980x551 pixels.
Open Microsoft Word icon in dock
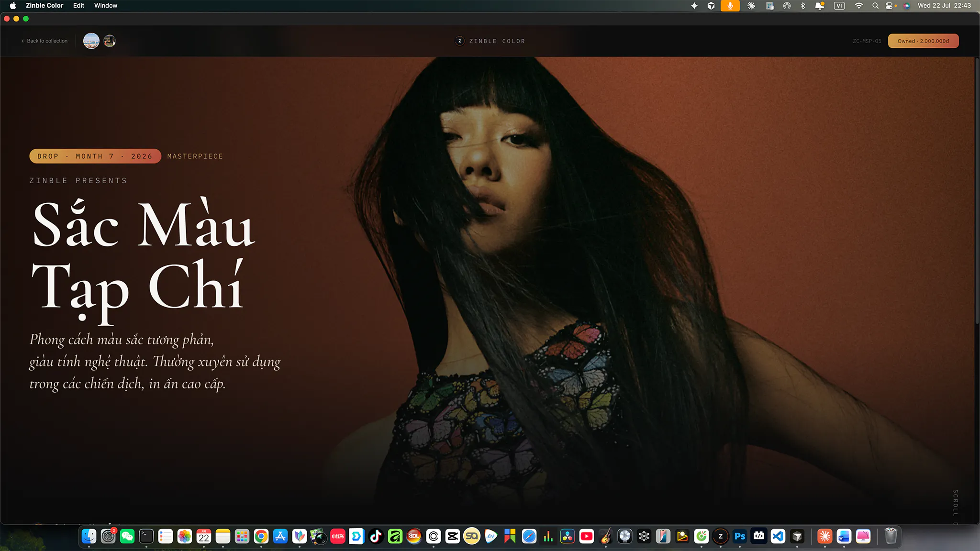click(x=844, y=537)
